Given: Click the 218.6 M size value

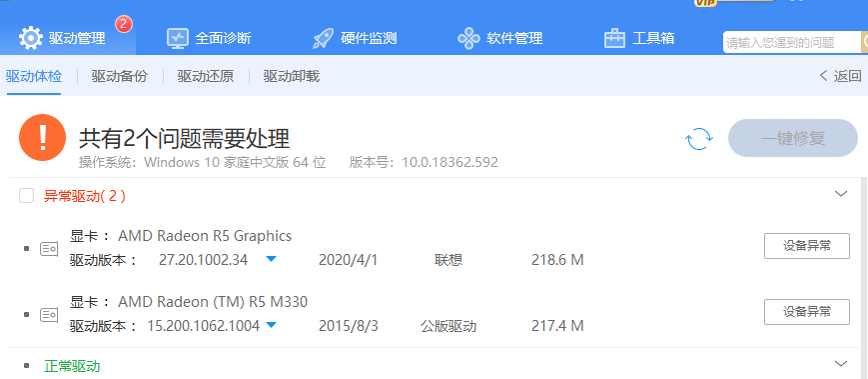Looking at the screenshot, I should point(557,260).
